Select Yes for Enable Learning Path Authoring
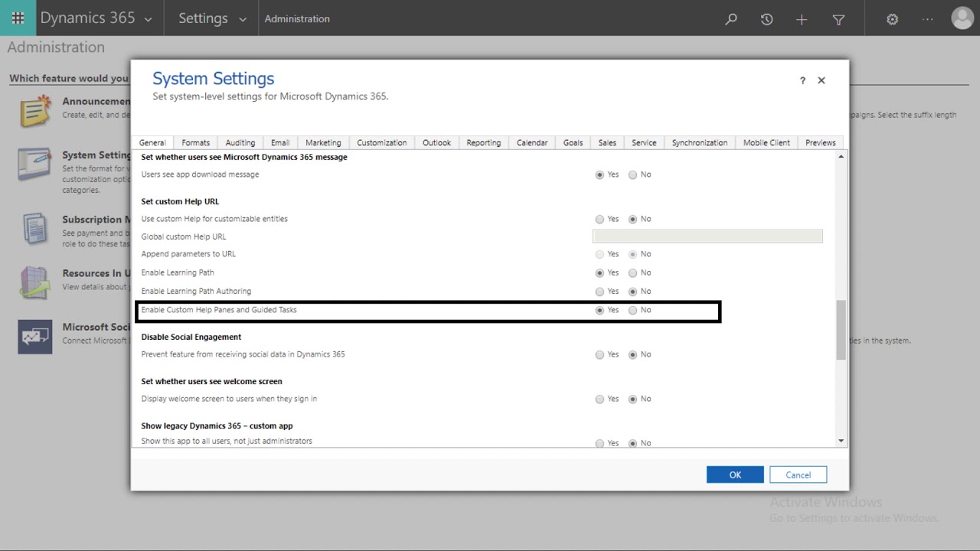This screenshot has height=551, width=980. 599,292
